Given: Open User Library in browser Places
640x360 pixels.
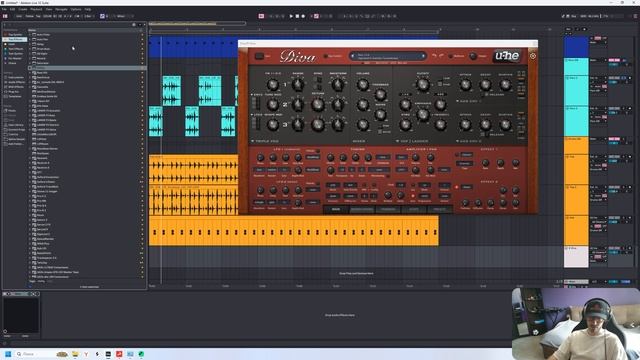Looking at the screenshot, I should pos(16,125).
